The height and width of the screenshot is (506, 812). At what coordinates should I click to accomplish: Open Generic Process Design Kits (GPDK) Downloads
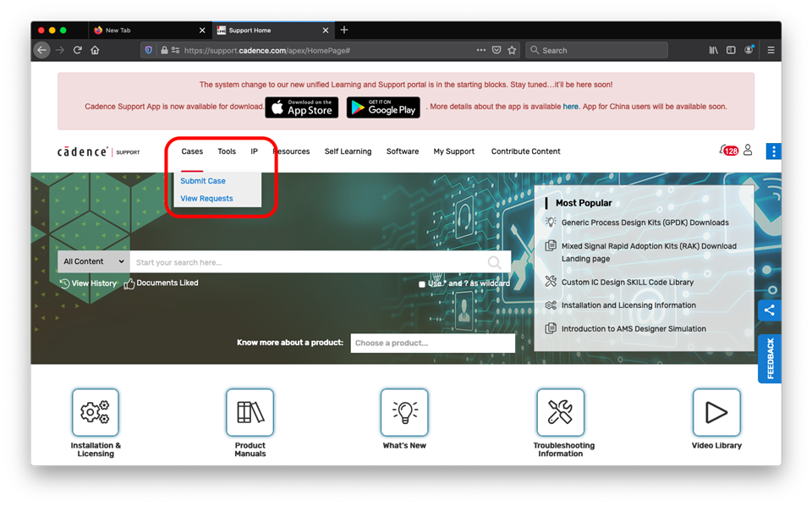(x=645, y=223)
